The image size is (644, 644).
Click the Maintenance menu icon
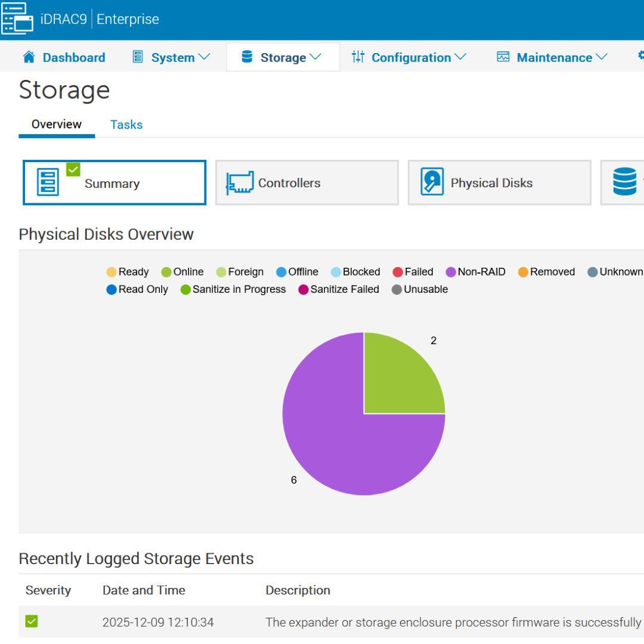pyautogui.click(x=504, y=57)
